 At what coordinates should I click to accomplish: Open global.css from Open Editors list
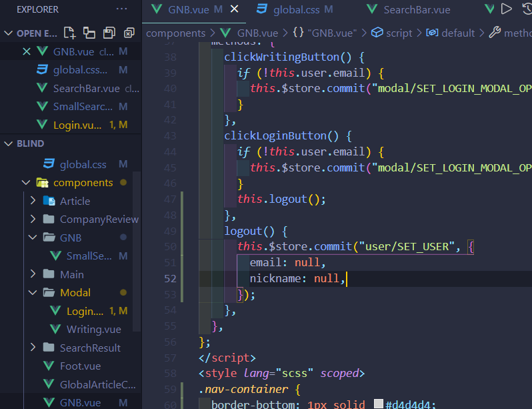point(71,70)
